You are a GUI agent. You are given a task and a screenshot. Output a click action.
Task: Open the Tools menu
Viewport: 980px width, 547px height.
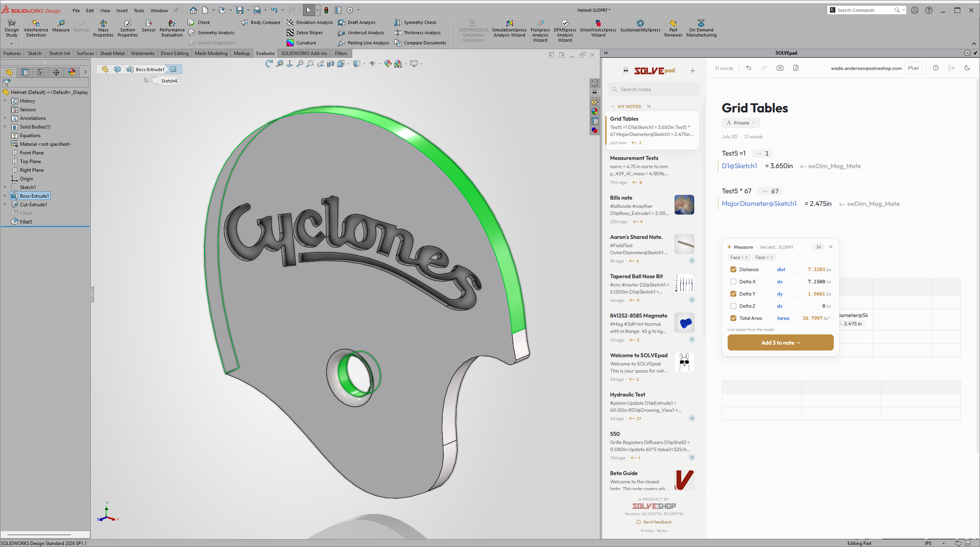[139, 11]
